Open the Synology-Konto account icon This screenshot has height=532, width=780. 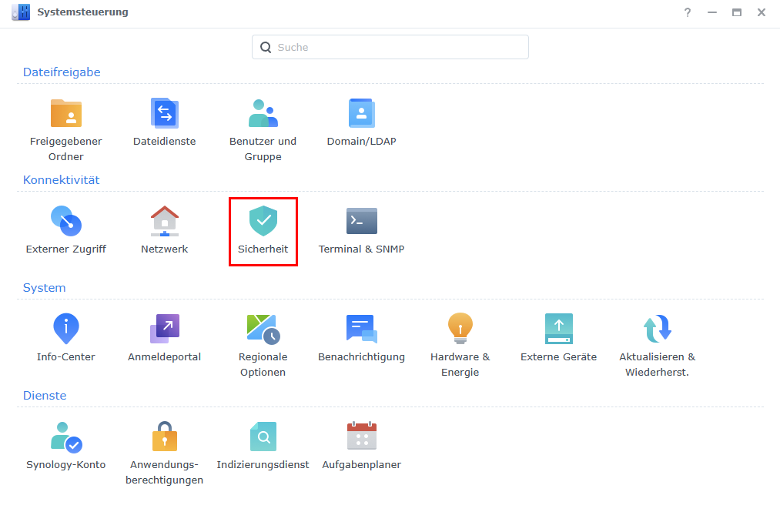pos(66,437)
